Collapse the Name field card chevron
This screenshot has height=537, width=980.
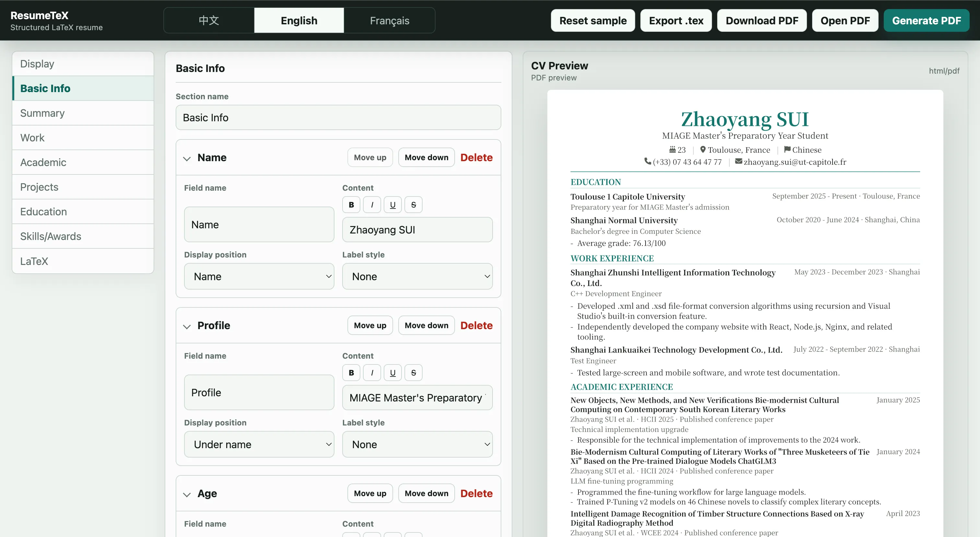pyautogui.click(x=187, y=158)
